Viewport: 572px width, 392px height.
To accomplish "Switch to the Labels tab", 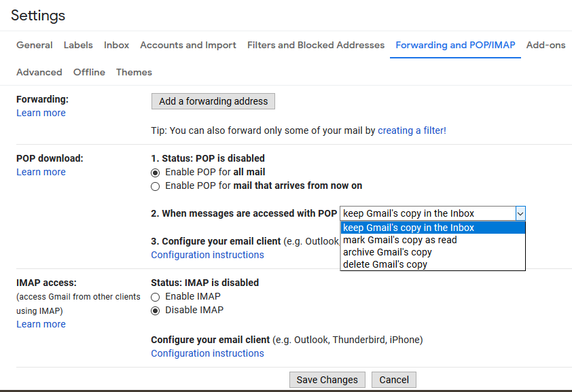I will pos(78,45).
